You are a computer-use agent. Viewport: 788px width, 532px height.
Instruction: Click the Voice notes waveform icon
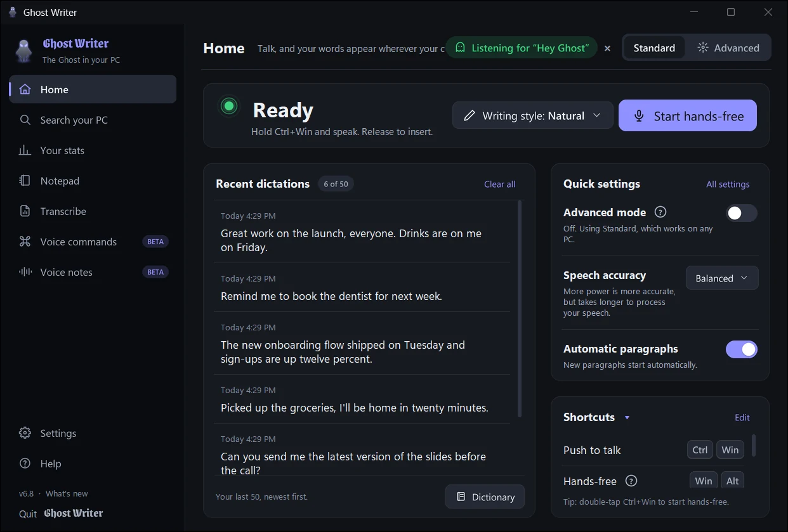pos(25,272)
